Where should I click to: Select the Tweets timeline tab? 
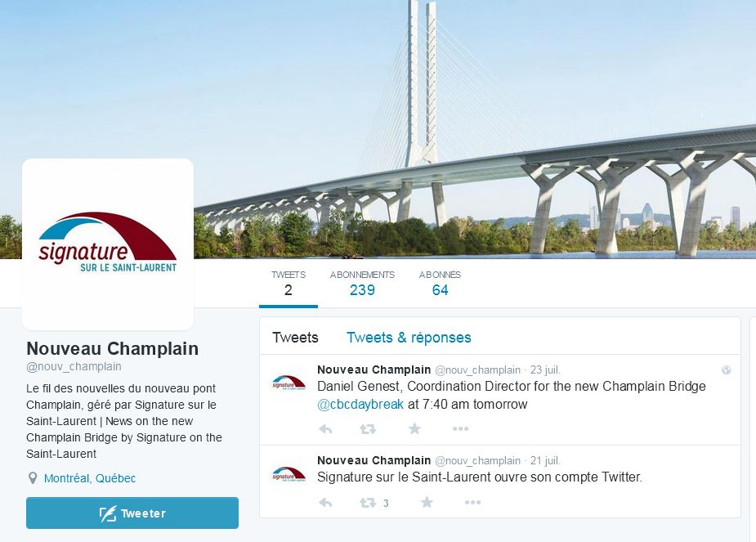click(295, 337)
